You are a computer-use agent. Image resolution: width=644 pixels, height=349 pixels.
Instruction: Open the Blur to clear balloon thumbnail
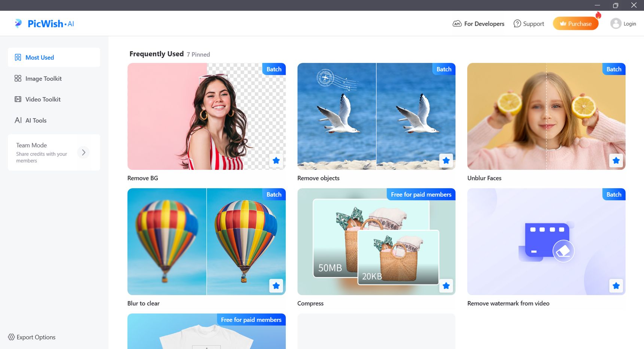(x=206, y=242)
